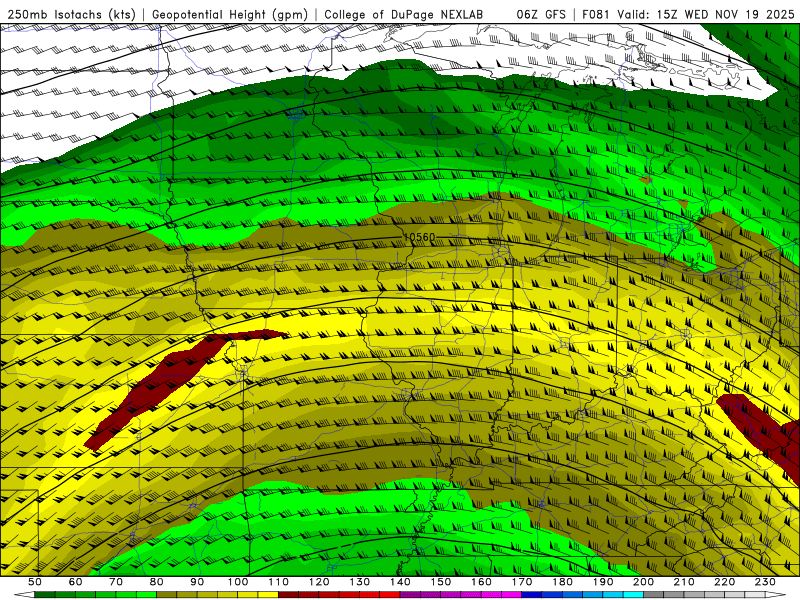The width and height of the screenshot is (800, 600).
Task: Click the '110' value on the color scale
Action: tap(279, 582)
